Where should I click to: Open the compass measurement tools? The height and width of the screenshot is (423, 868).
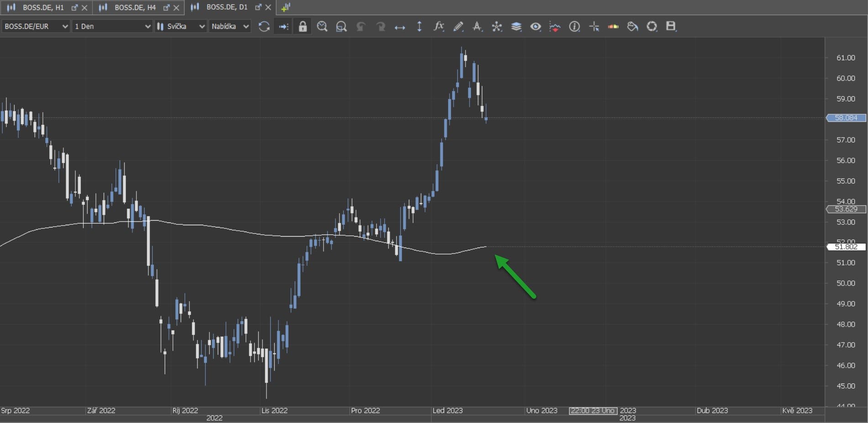click(497, 26)
